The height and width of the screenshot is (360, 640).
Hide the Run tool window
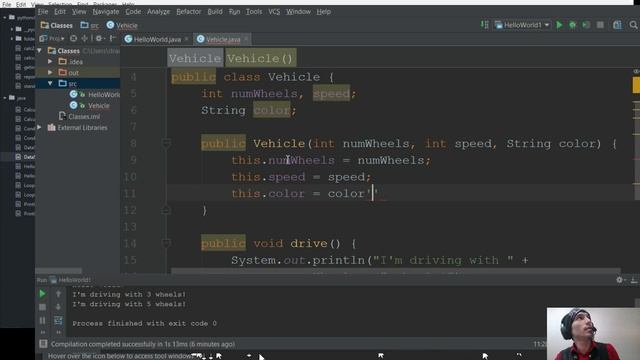(x=633, y=280)
